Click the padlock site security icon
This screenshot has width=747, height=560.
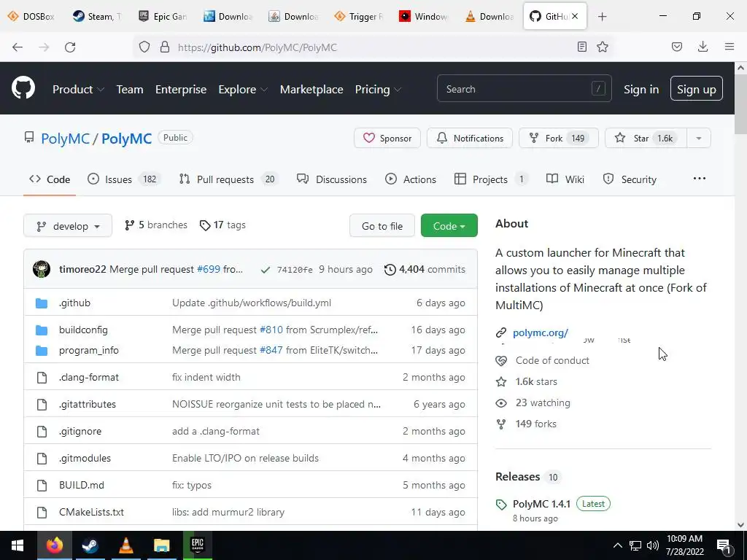[x=165, y=47]
